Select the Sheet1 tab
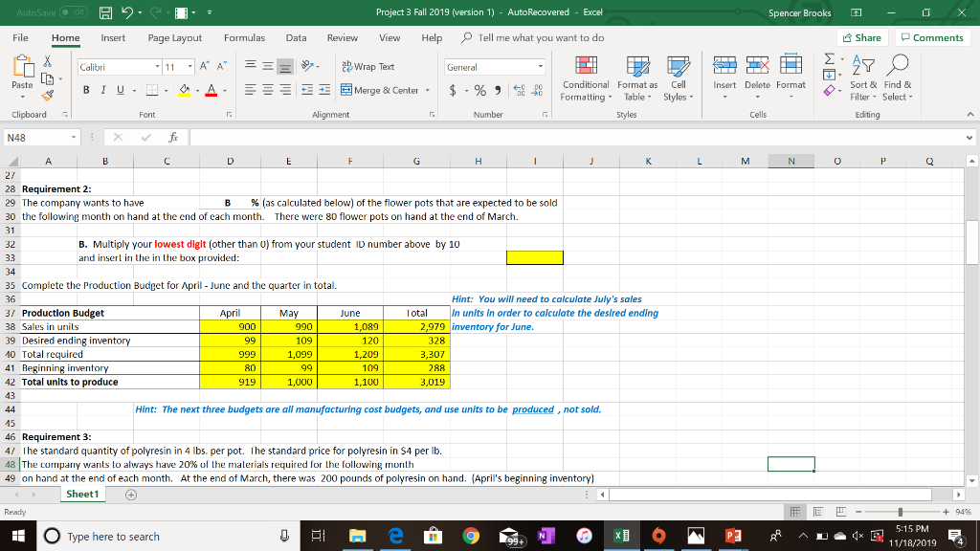The width and height of the screenshot is (980, 551). pyautogui.click(x=82, y=495)
